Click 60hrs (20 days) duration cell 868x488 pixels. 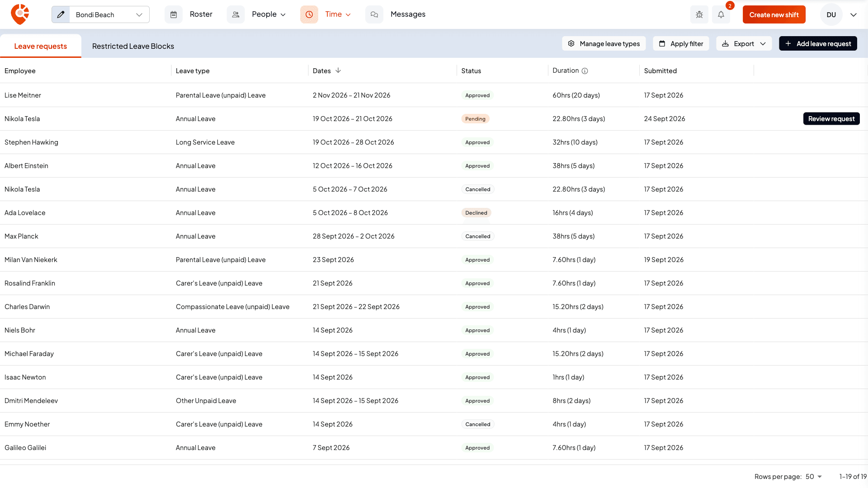tap(576, 95)
